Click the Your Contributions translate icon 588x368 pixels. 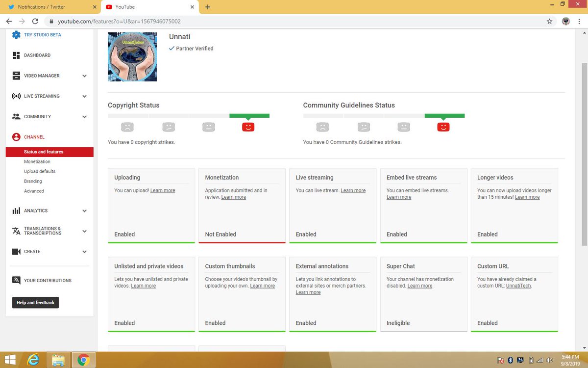[x=16, y=280]
